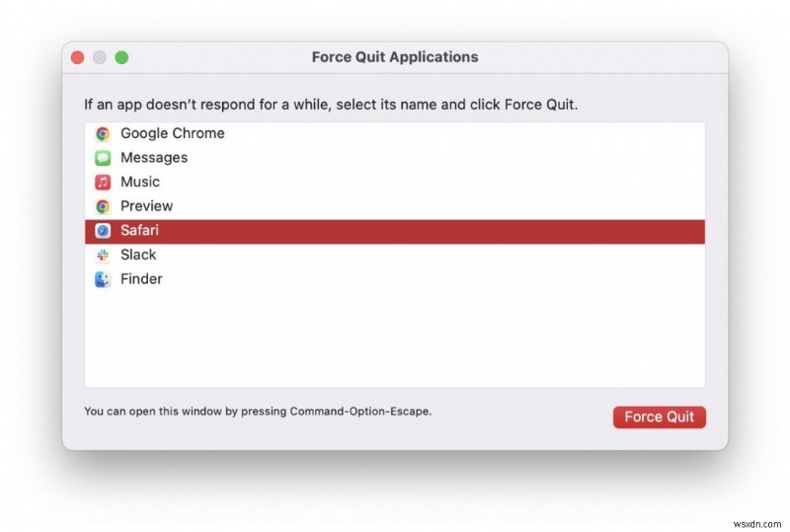Click the green Messages app icon
Viewport: 790px width, 532px height.
(x=103, y=158)
